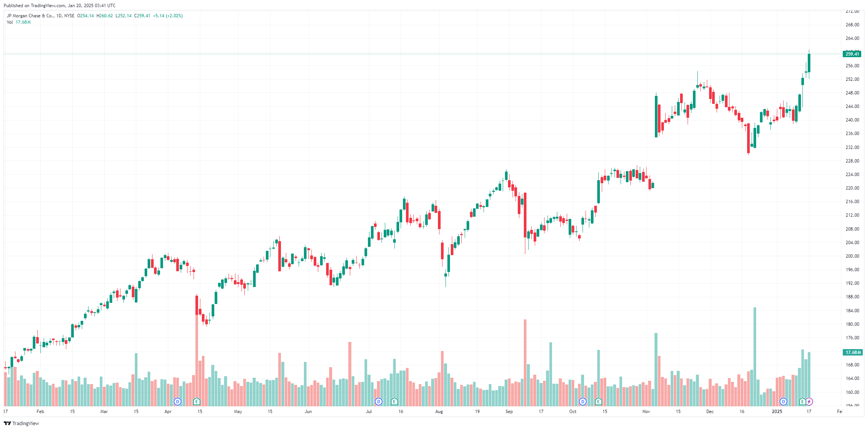Click the change value +5.14 (+2.02%)

point(168,16)
